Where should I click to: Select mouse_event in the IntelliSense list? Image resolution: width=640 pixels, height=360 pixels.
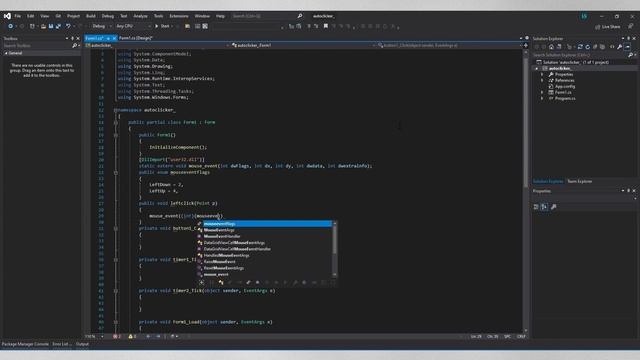coord(264,274)
